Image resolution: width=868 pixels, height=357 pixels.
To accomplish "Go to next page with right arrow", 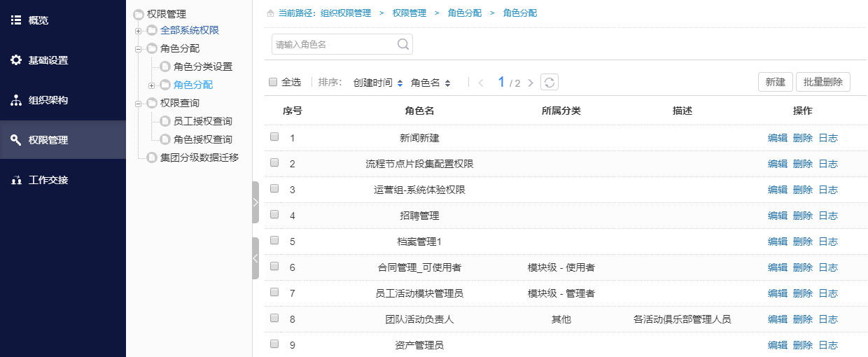I will (x=531, y=83).
